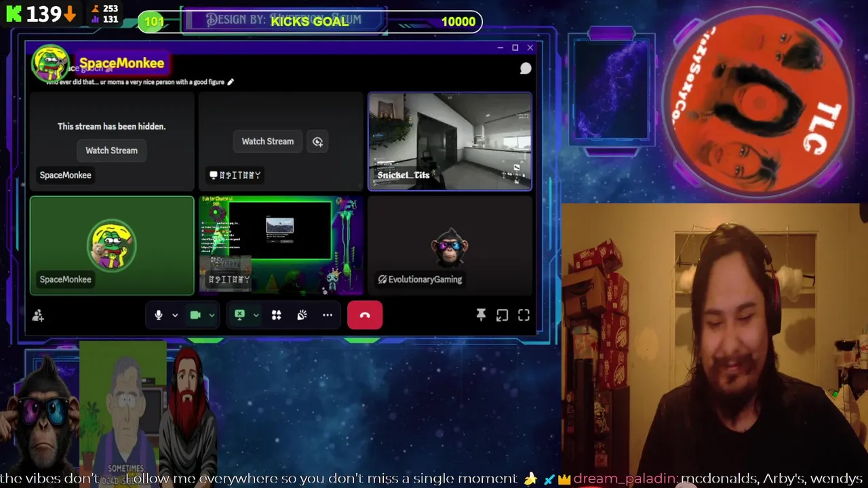Open the soundboard icon in the call bar
Viewport: 868px width, 488px height.
302,315
